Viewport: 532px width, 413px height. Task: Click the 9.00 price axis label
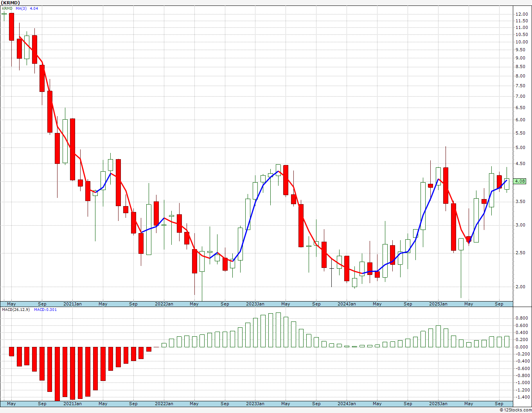[520, 58]
